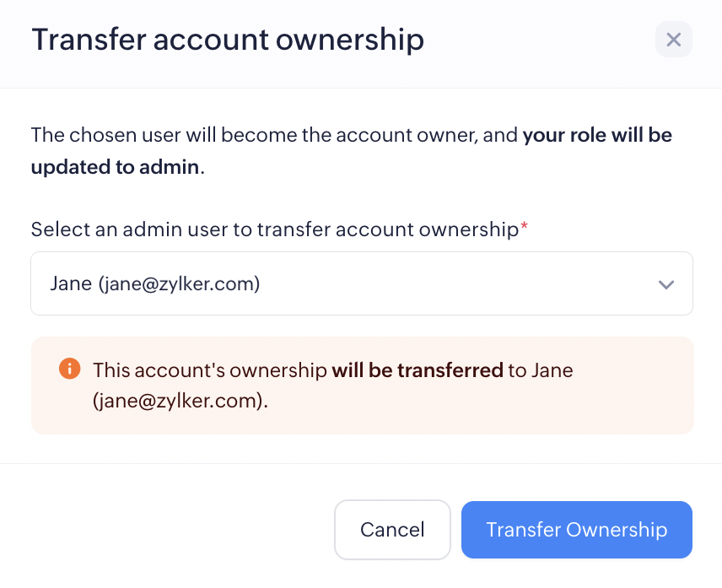Click the "Transfer account ownership" dialog title
The image size is (722, 588).
click(227, 40)
